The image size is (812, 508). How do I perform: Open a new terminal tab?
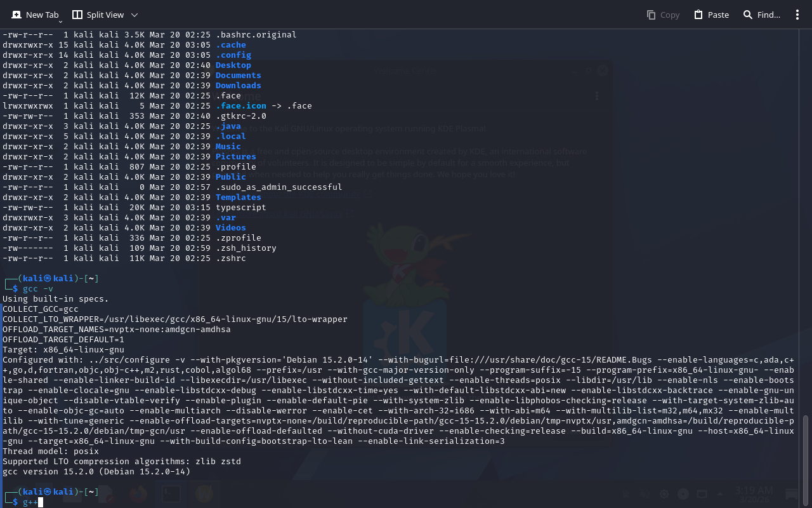pyautogui.click(x=35, y=15)
